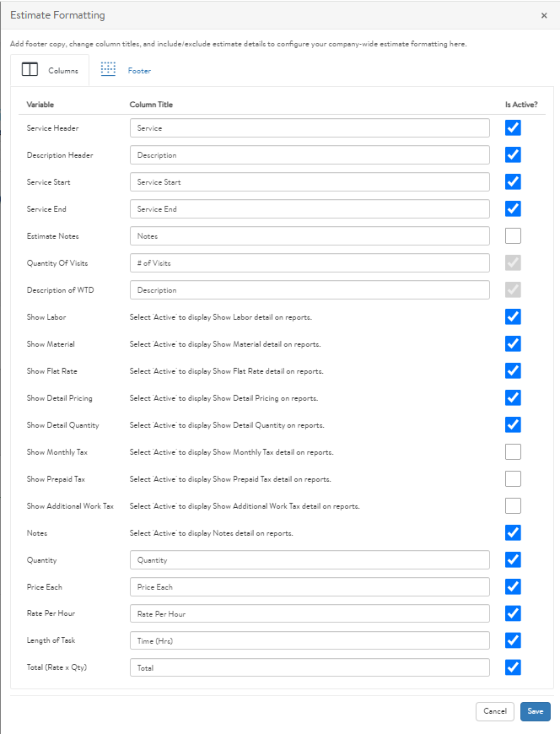
Task: Enable Show Monthly Tax checkbox
Action: point(513,451)
